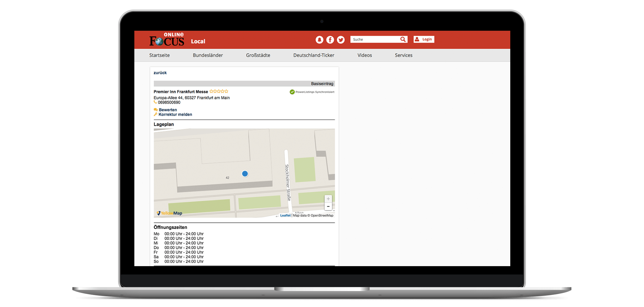Go to Deutschland-Ticker section
The height and width of the screenshot is (307, 644).
[314, 55]
